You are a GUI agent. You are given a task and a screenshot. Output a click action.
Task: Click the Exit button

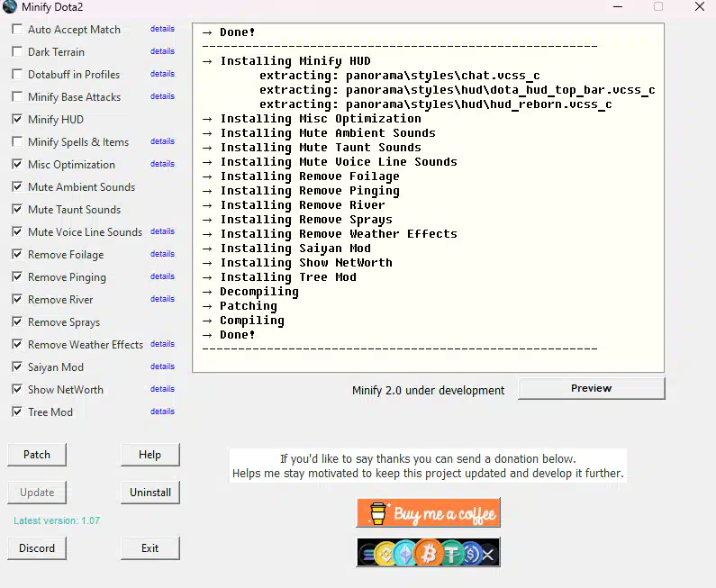pyautogui.click(x=150, y=548)
